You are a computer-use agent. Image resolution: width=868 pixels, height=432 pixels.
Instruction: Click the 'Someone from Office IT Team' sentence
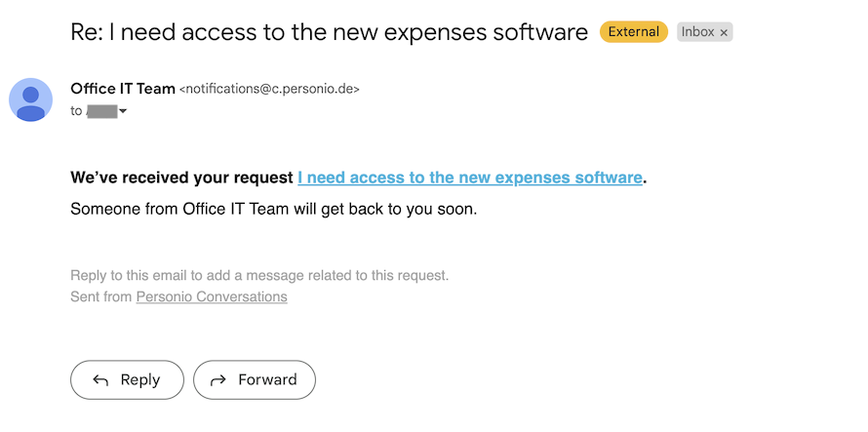(273, 210)
